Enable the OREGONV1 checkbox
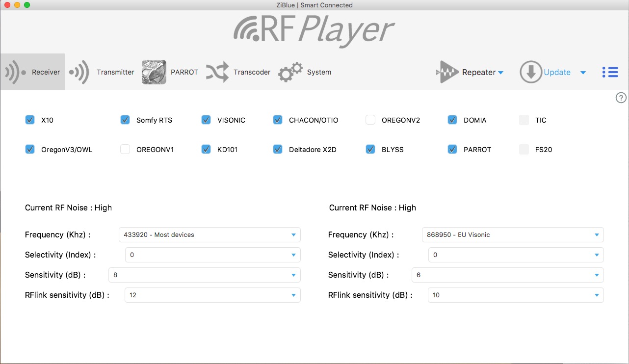The image size is (629, 364). (x=125, y=149)
